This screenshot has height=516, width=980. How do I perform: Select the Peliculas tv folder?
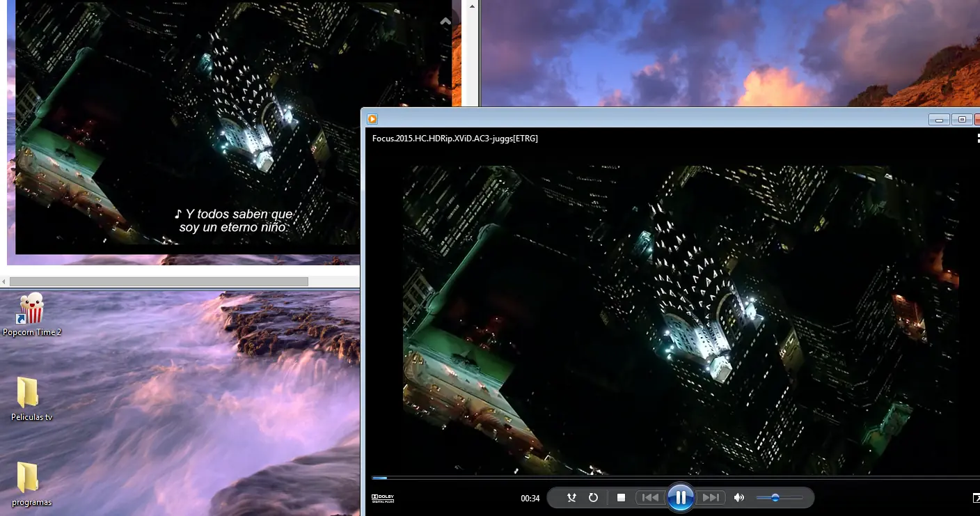pos(32,399)
